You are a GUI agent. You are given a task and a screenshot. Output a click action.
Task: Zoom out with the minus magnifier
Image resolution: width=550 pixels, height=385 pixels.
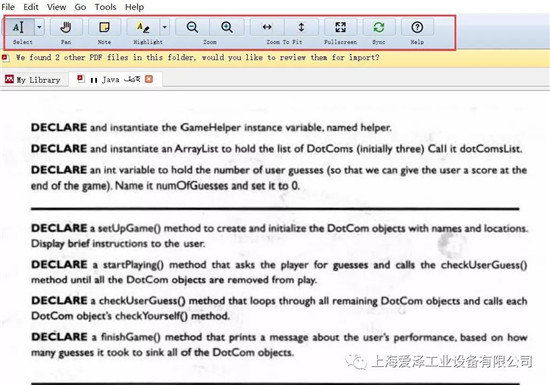[192, 27]
